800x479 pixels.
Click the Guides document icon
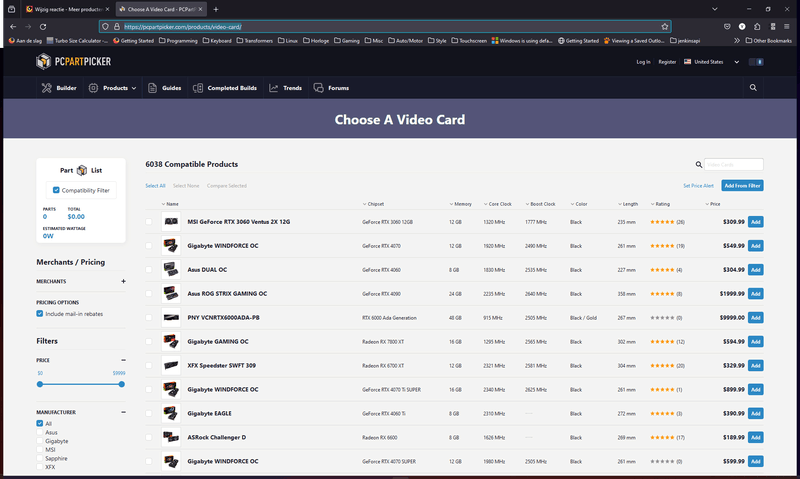(152, 88)
